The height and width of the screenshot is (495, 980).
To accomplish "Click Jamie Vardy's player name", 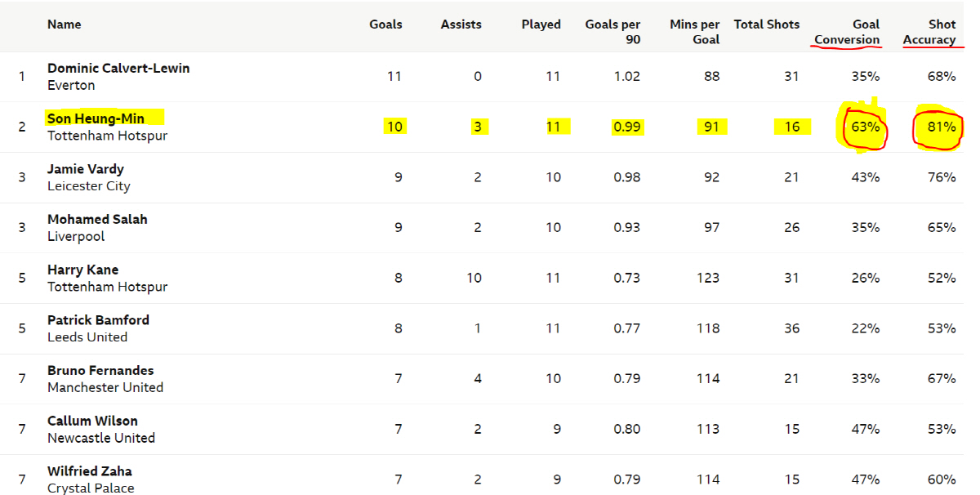I will pyautogui.click(x=86, y=169).
